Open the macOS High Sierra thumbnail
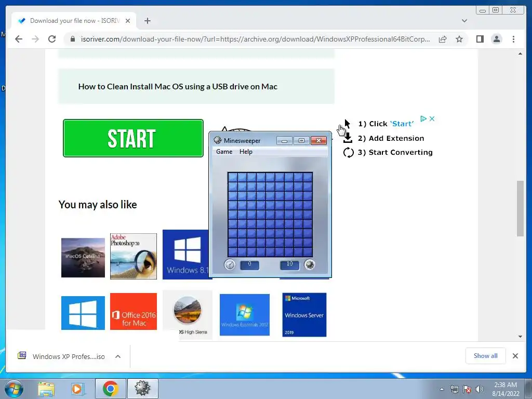The image size is (532, 399). pyautogui.click(x=188, y=315)
